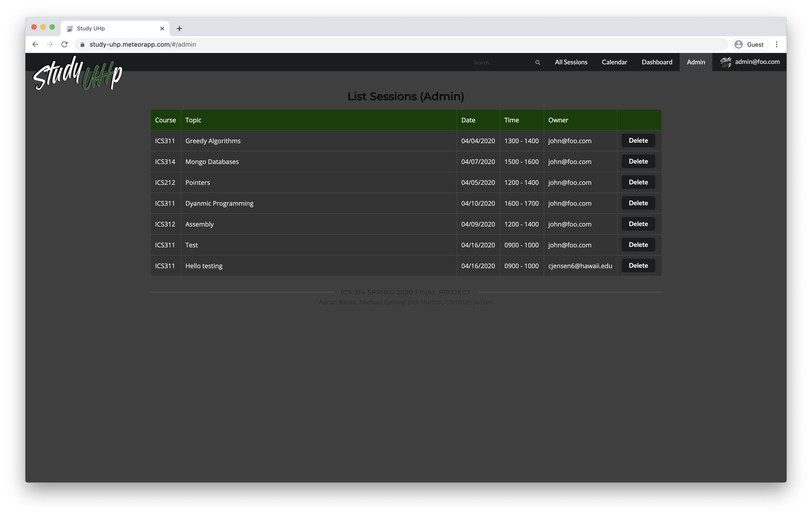Click the Study UHp logo
This screenshot has width=812, height=516.
point(77,73)
